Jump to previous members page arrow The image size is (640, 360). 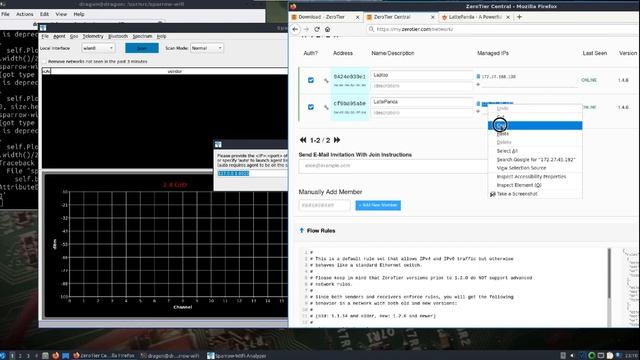pyautogui.click(x=303, y=140)
